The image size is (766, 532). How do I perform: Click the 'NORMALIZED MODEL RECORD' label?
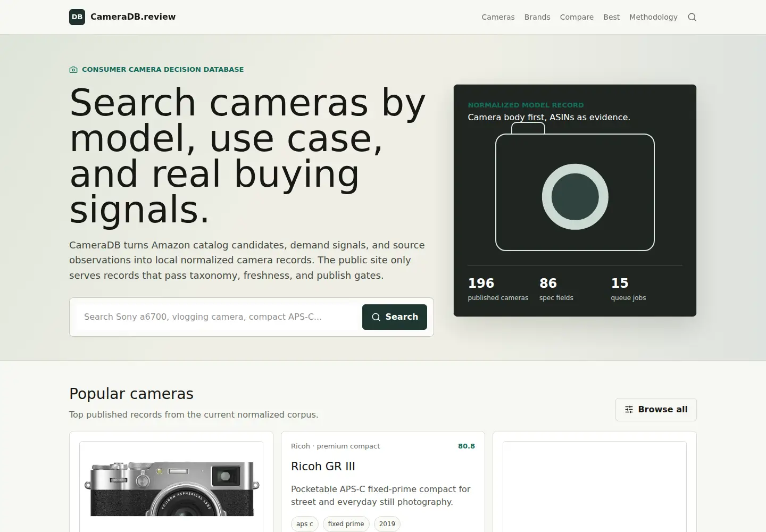[526, 105]
